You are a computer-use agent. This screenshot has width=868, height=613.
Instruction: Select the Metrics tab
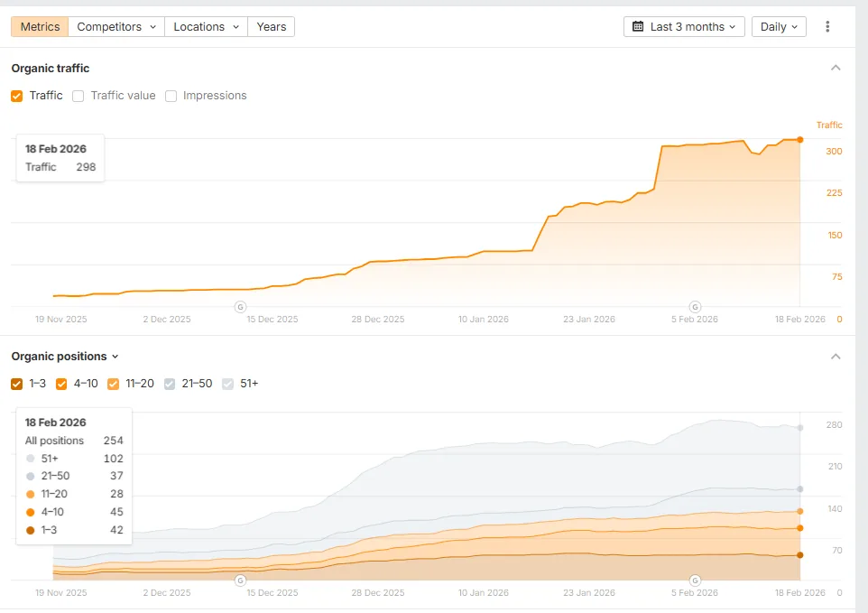coord(39,26)
